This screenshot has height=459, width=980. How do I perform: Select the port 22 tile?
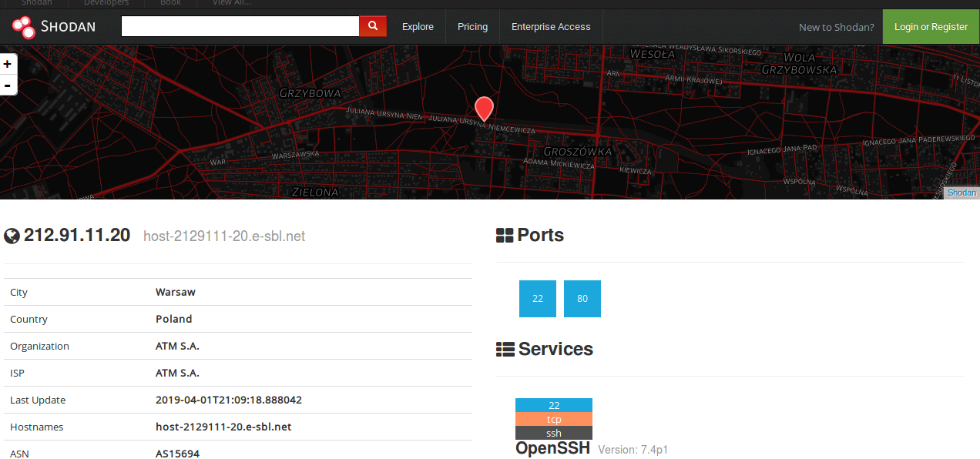coord(538,299)
